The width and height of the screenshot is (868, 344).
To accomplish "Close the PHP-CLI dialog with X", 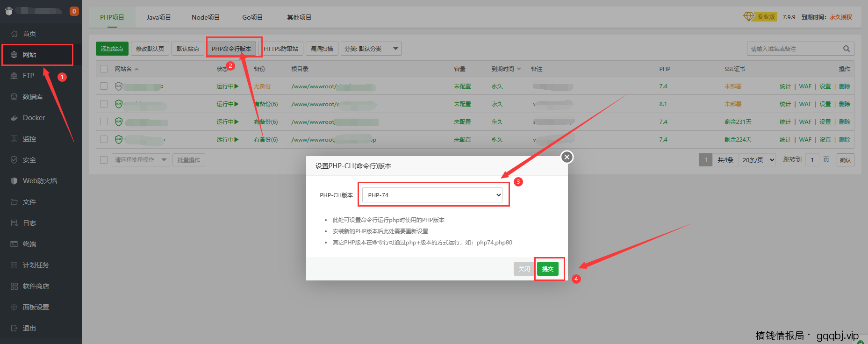I will coord(567,157).
